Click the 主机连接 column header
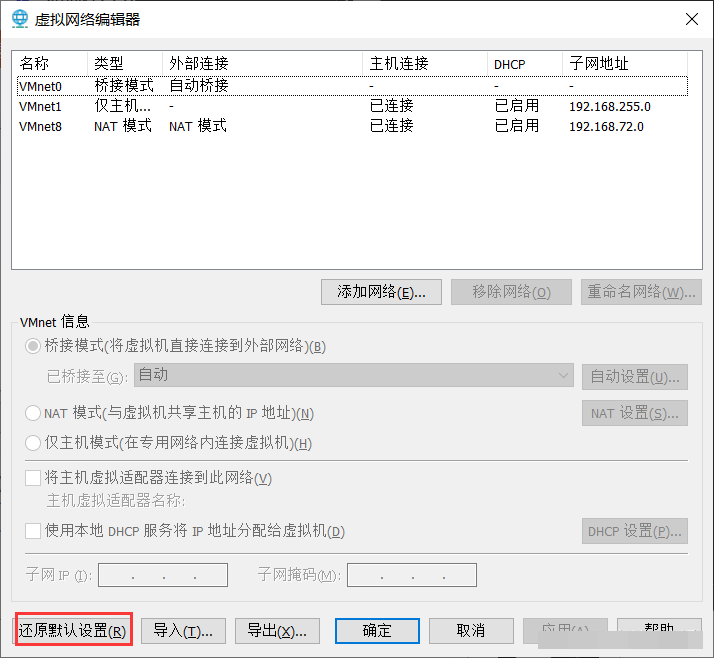The height and width of the screenshot is (658, 714). click(425, 63)
